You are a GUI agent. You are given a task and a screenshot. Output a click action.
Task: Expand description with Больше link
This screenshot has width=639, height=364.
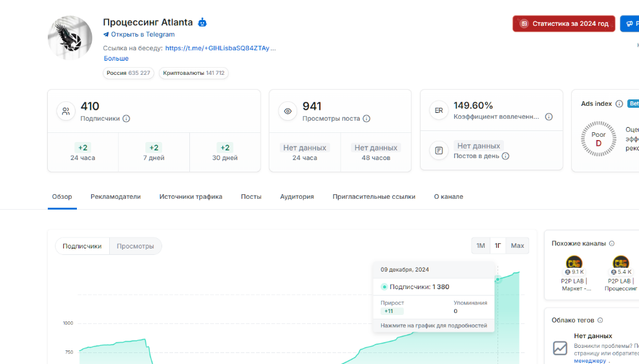point(116,58)
